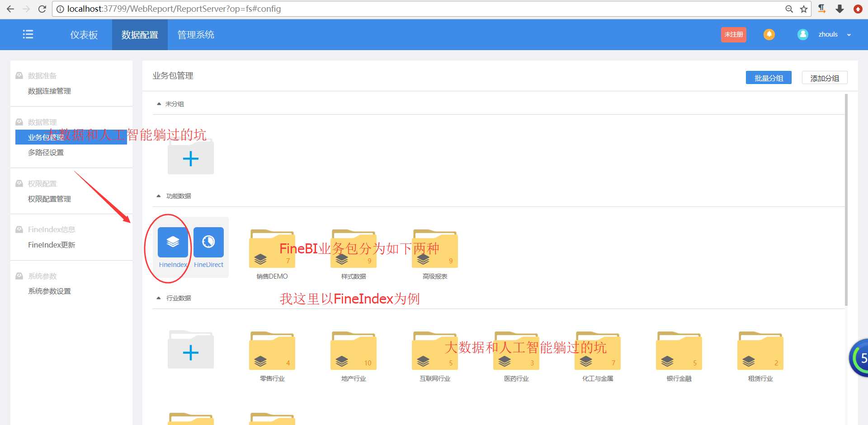The height and width of the screenshot is (425, 868).
Task: Click the 批量分组 button
Action: point(769,78)
